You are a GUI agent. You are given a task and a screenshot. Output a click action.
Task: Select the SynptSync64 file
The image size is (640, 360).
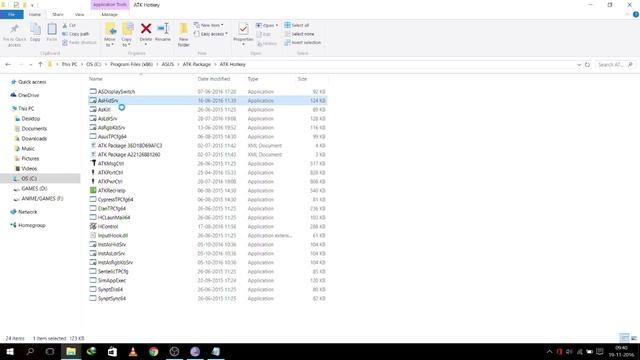click(x=111, y=298)
